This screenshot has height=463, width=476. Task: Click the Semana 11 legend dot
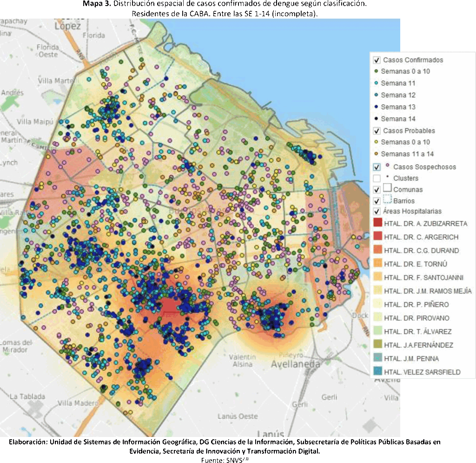376,83
